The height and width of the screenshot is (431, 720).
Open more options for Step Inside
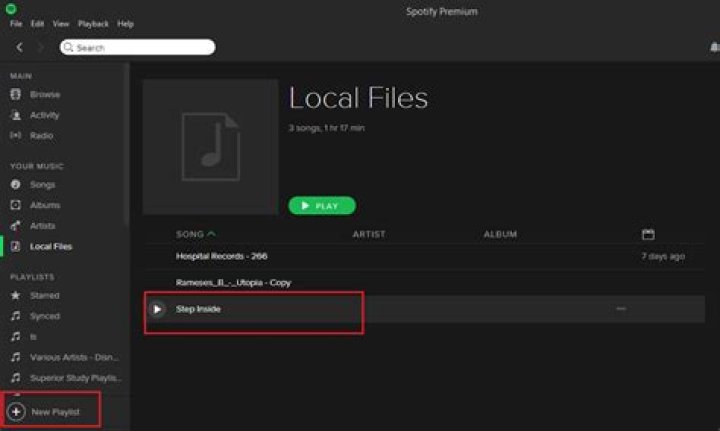coord(621,309)
